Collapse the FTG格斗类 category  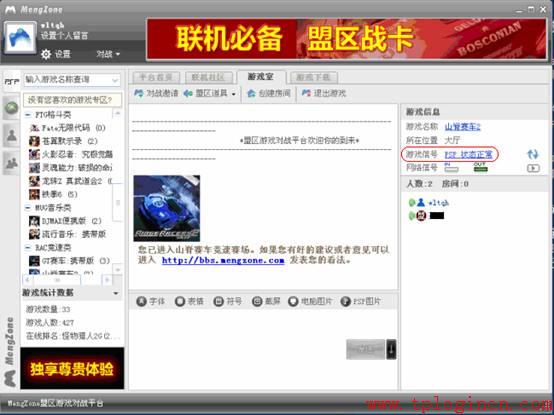28,114
